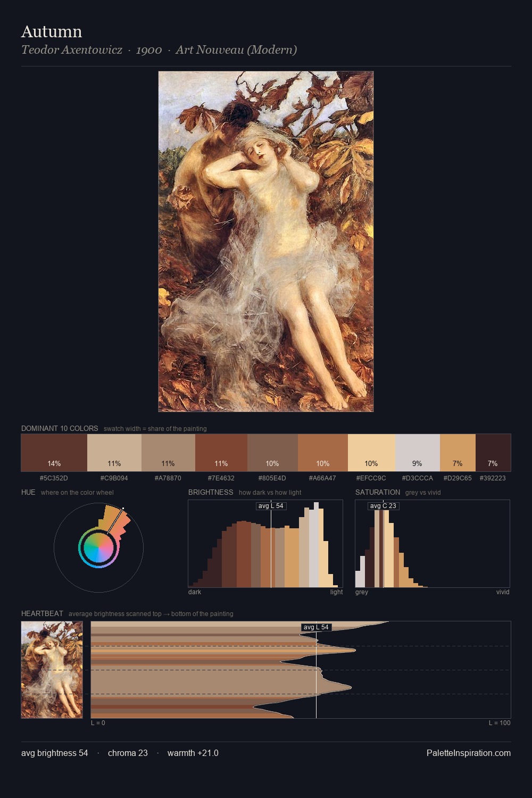
Task: Click the #D29C65 hex code label
Action: coord(458,478)
